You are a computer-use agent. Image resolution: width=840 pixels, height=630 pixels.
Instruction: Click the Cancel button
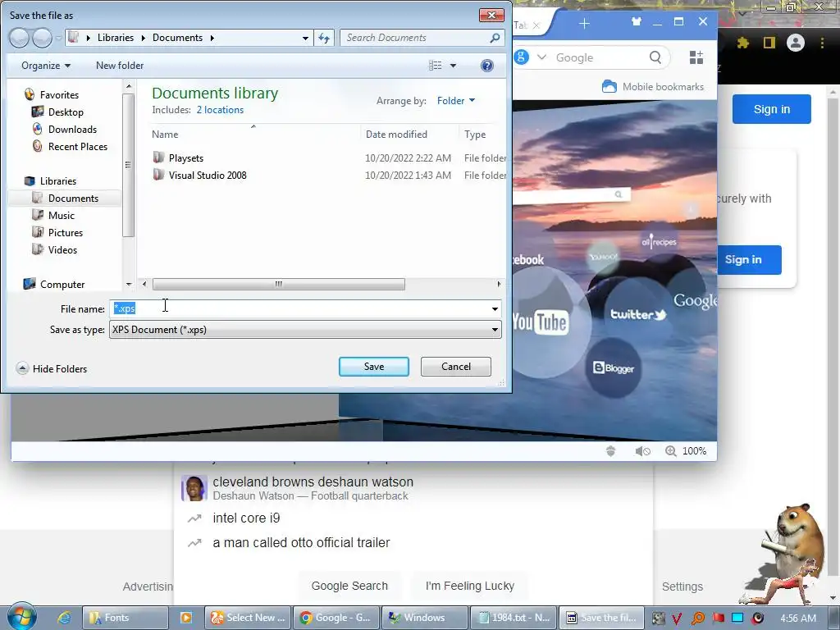[456, 367]
